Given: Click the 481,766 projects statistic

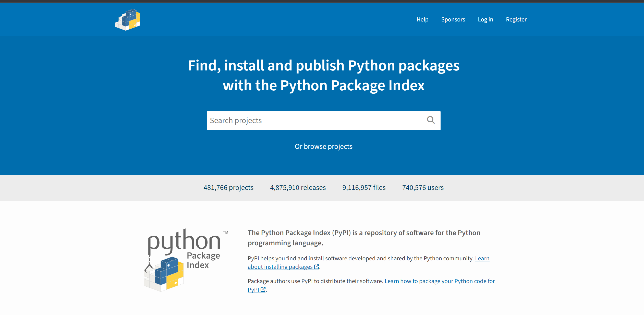Looking at the screenshot, I should (x=228, y=188).
